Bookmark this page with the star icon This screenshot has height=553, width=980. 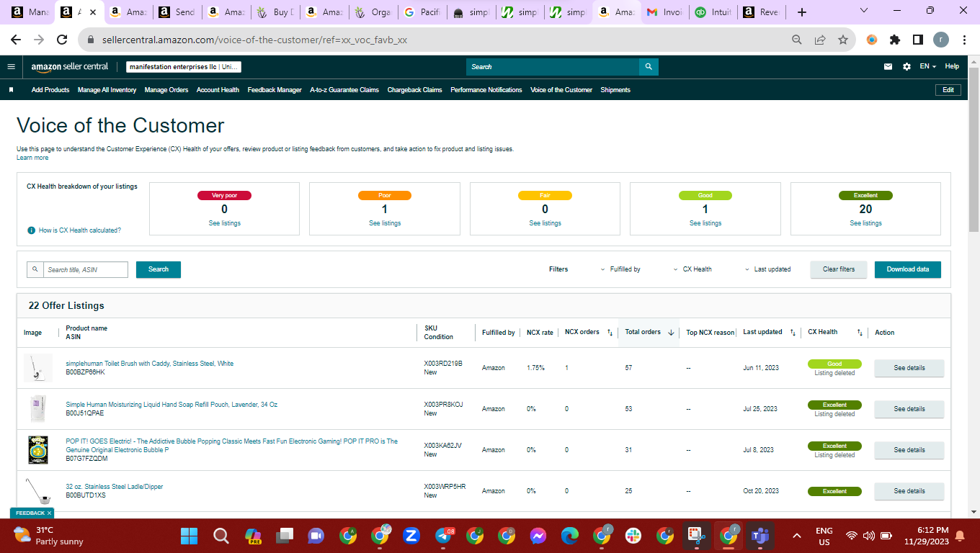(x=842, y=40)
